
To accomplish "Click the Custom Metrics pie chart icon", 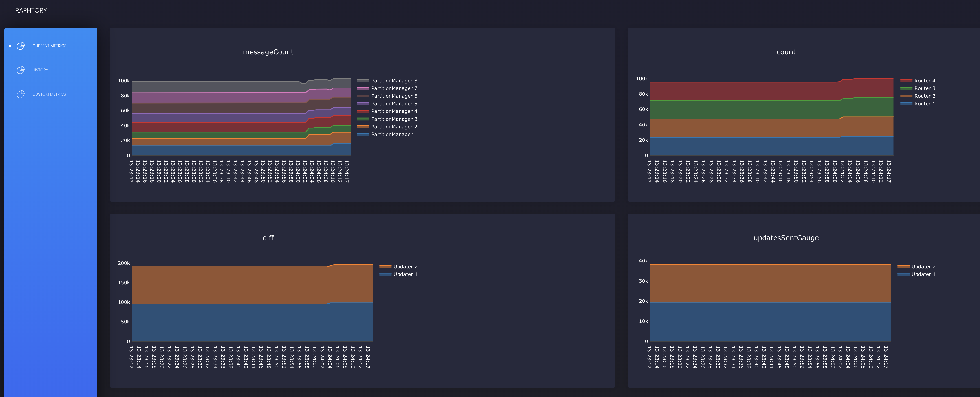I will coord(21,94).
